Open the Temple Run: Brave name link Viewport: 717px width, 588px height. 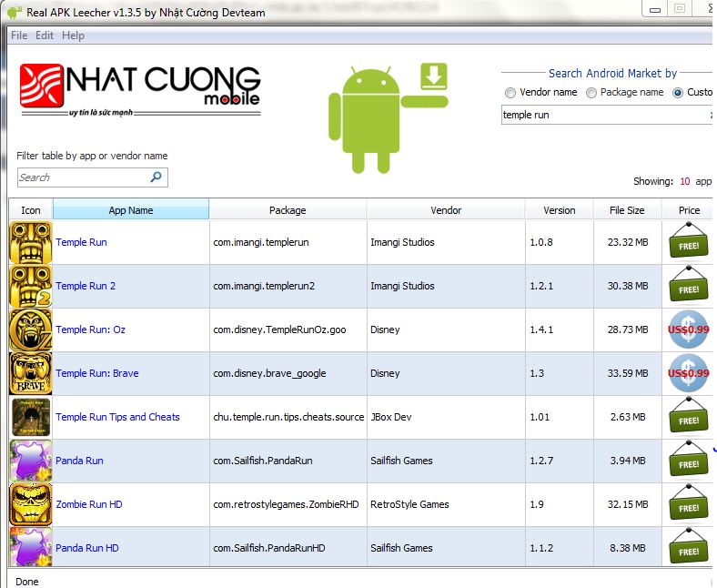97,373
